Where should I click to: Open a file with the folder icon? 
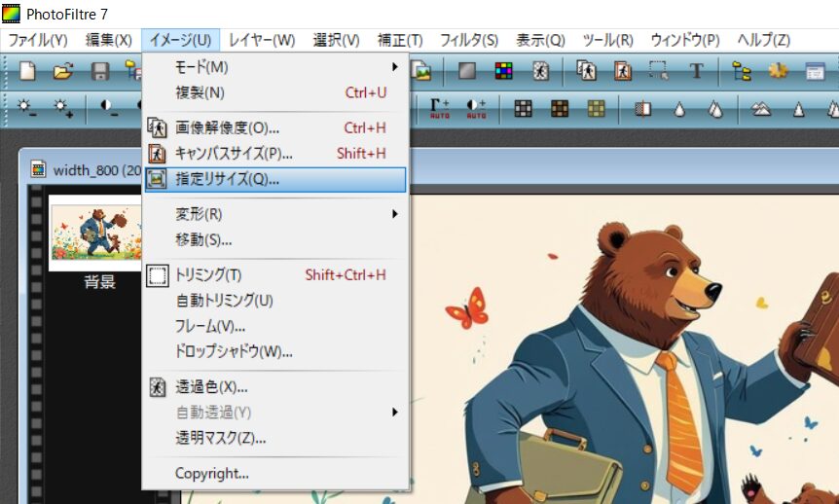(x=63, y=71)
